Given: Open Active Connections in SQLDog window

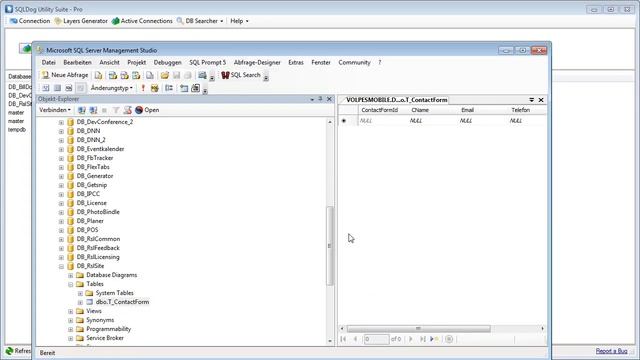Looking at the screenshot, I should 142,21.
